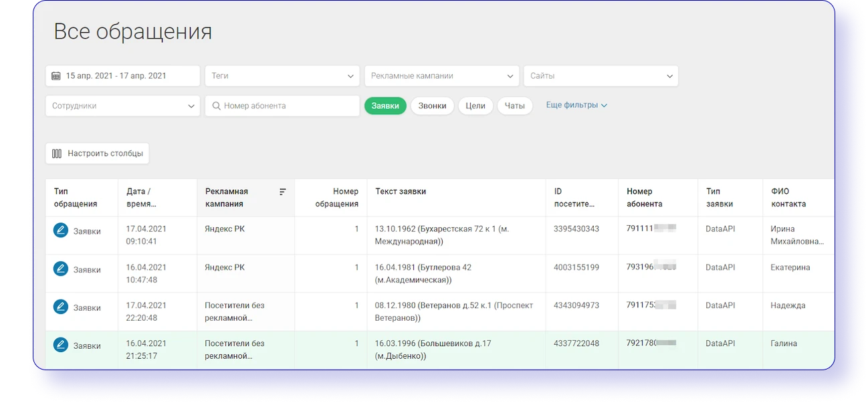Click visitor ID 3395430343
This screenshot has width=868, height=417.
[576, 229]
